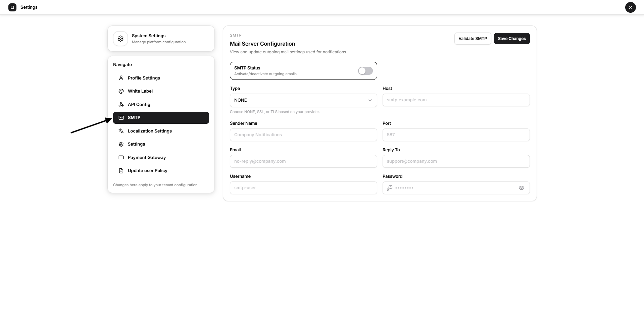
Task: Click 'Changes here apply to your tenant' note
Action: click(156, 185)
